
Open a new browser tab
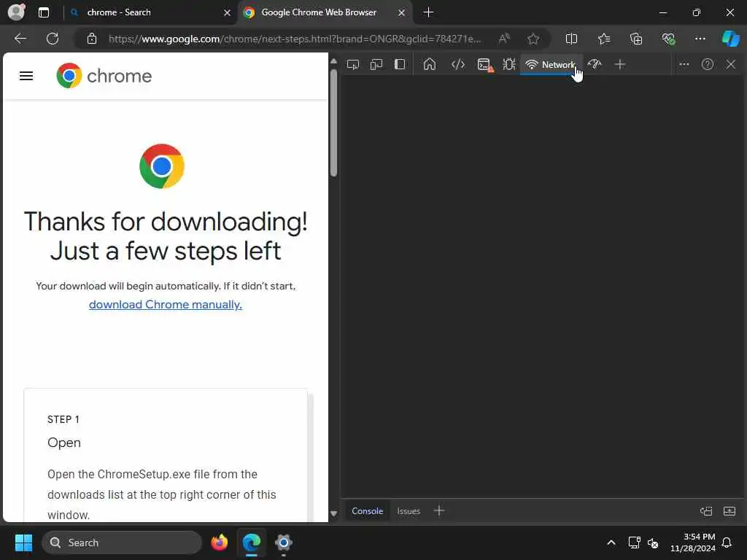point(428,12)
